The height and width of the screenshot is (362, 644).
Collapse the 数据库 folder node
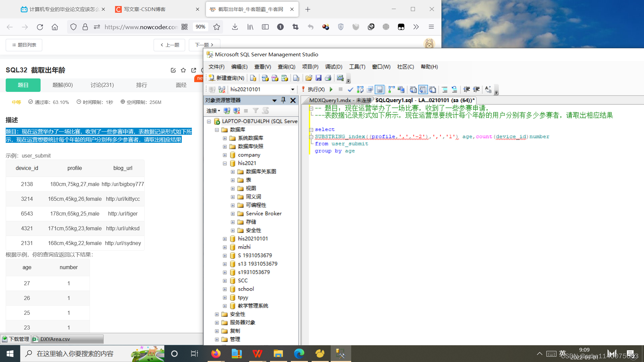click(x=217, y=130)
